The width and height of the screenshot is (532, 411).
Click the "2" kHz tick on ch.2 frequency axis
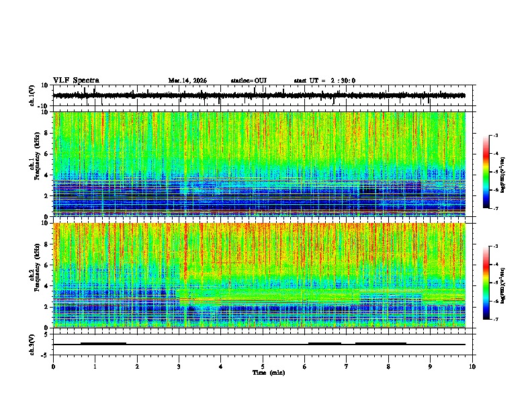pos(47,307)
